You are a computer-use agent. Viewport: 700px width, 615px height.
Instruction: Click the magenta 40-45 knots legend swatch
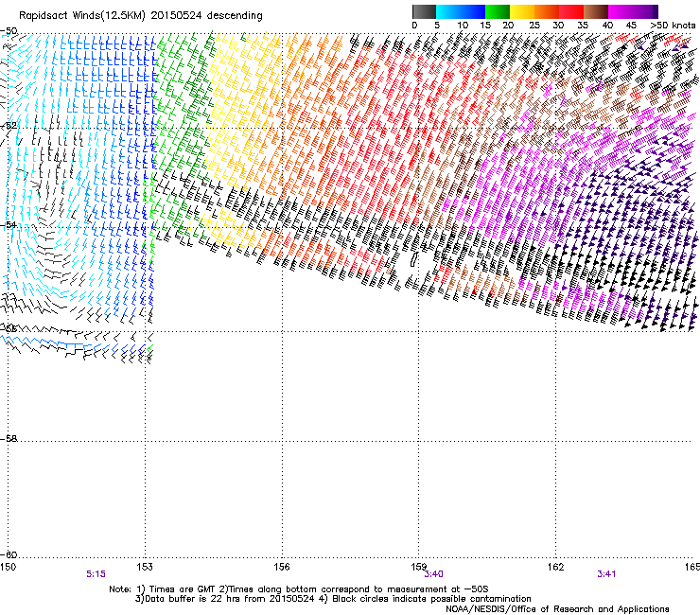click(621, 11)
